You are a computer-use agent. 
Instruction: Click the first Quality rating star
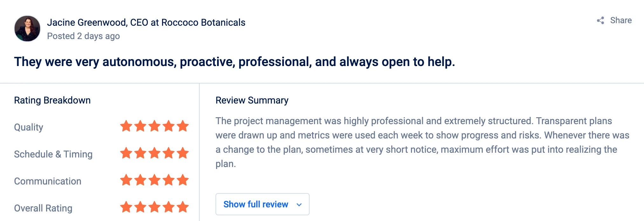coord(126,126)
